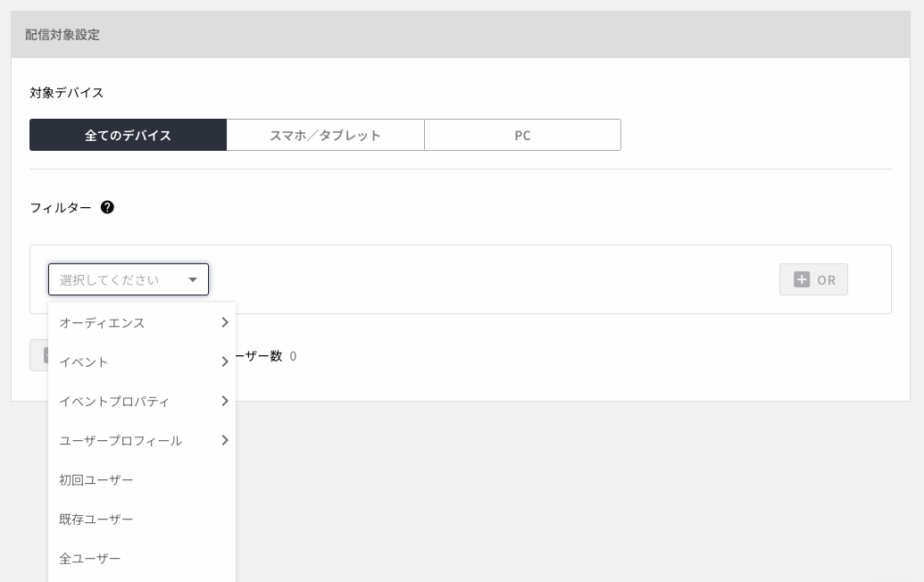This screenshot has height=582, width=924.
Task: Expand イベントプロパティ submenu chevron
Action: point(224,401)
